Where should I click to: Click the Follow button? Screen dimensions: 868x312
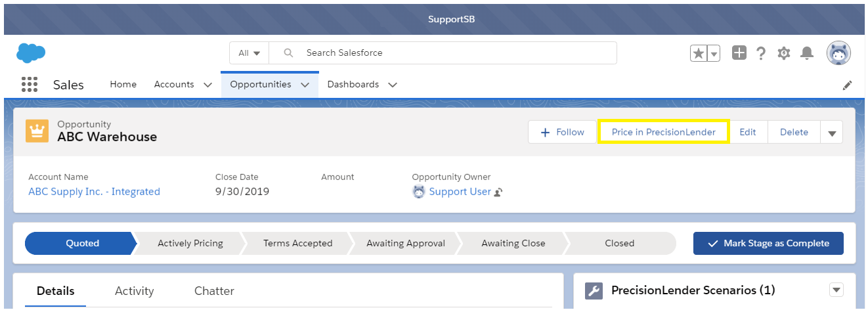[x=562, y=132]
